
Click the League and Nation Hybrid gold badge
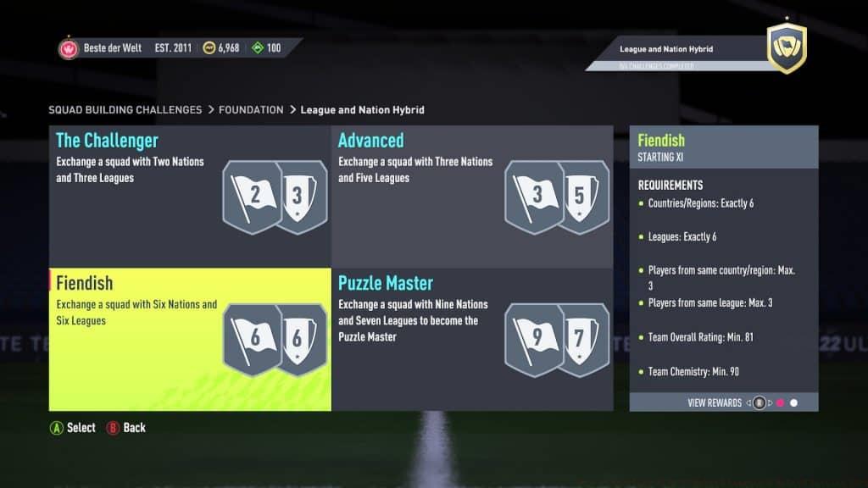[x=787, y=48]
